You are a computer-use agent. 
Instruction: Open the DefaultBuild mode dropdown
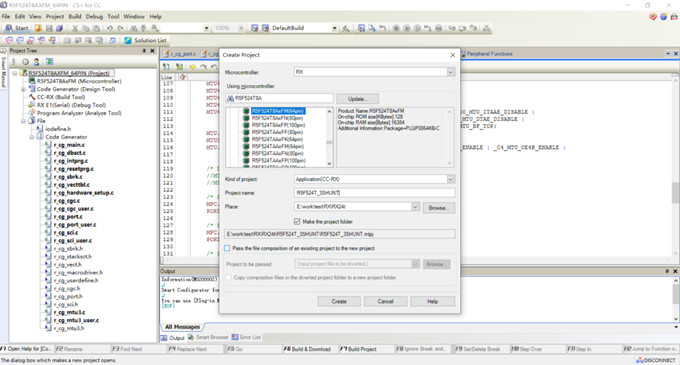coord(334,28)
